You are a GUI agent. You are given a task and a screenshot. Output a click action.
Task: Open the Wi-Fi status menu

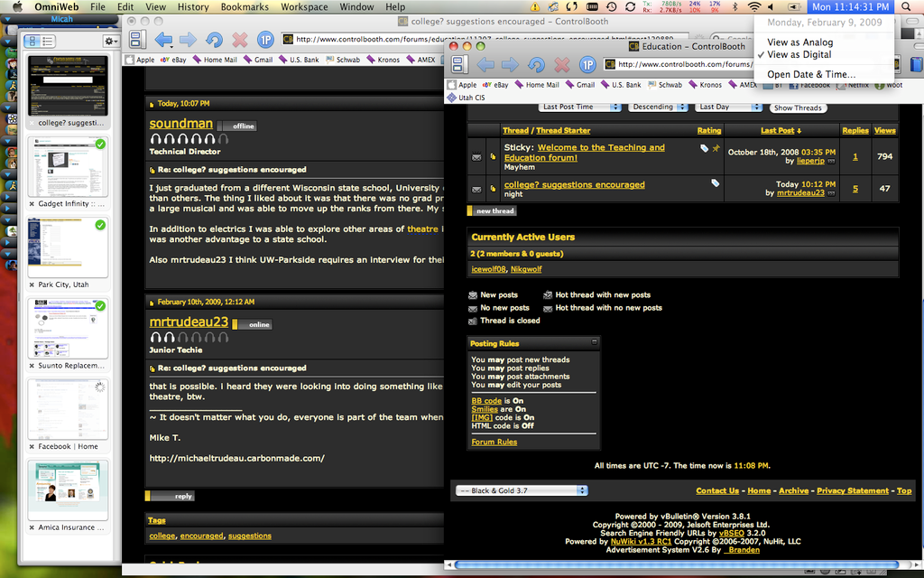754,6
